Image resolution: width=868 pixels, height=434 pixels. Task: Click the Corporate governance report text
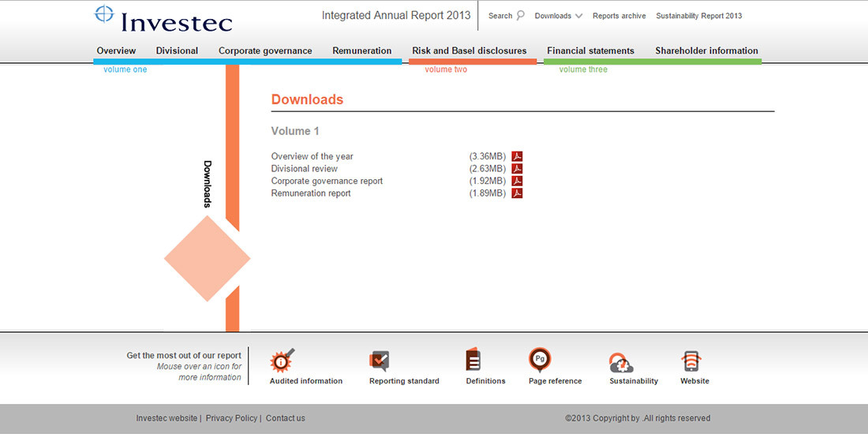coord(327,181)
